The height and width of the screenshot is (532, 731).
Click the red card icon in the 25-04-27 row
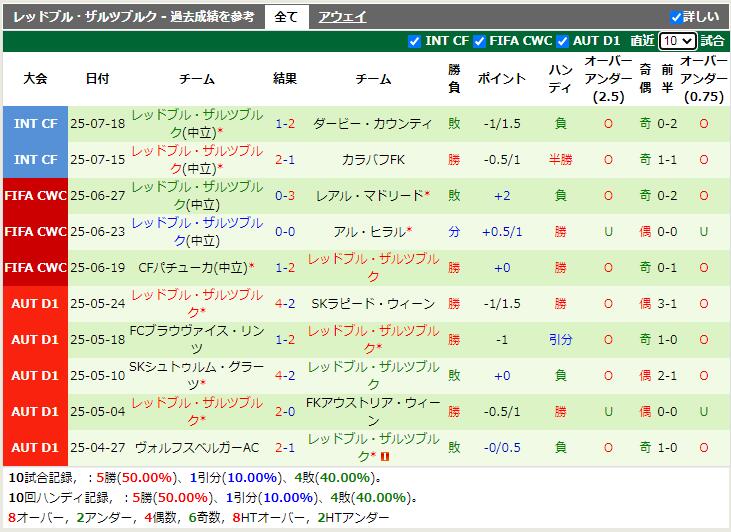coord(385,456)
